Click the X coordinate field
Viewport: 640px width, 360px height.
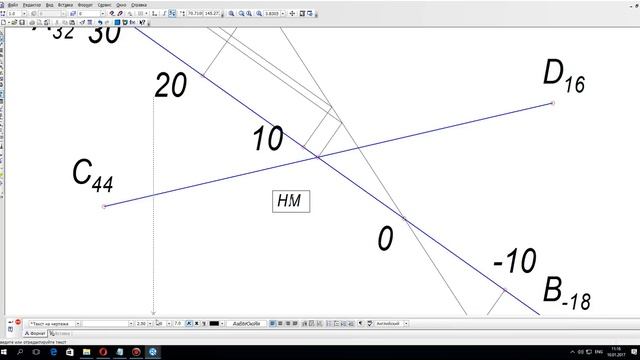pyautogui.click(x=195, y=13)
